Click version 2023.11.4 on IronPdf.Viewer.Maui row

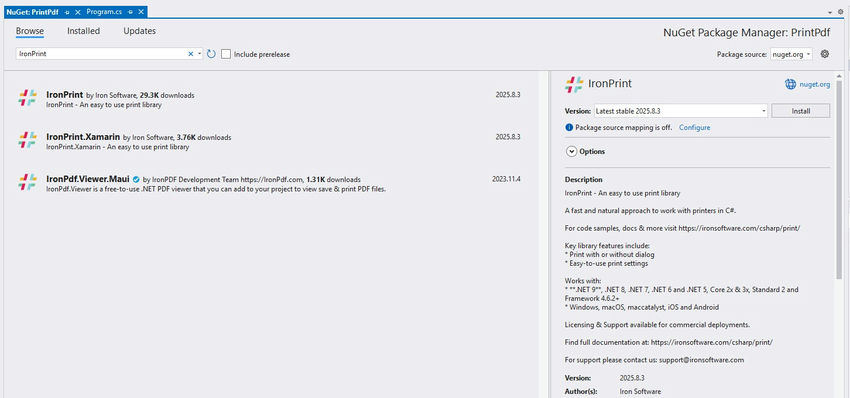pyautogui.click(x=506, y=179)
